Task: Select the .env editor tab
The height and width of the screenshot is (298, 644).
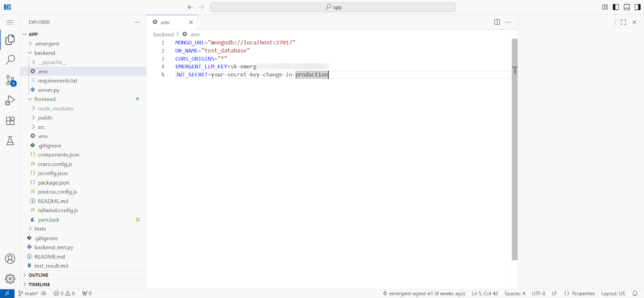Action: tap(172, 22)
